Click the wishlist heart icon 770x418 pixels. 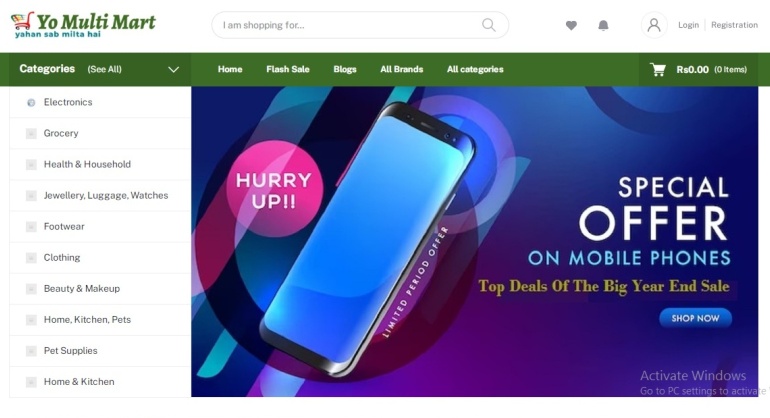click(571, 25)
